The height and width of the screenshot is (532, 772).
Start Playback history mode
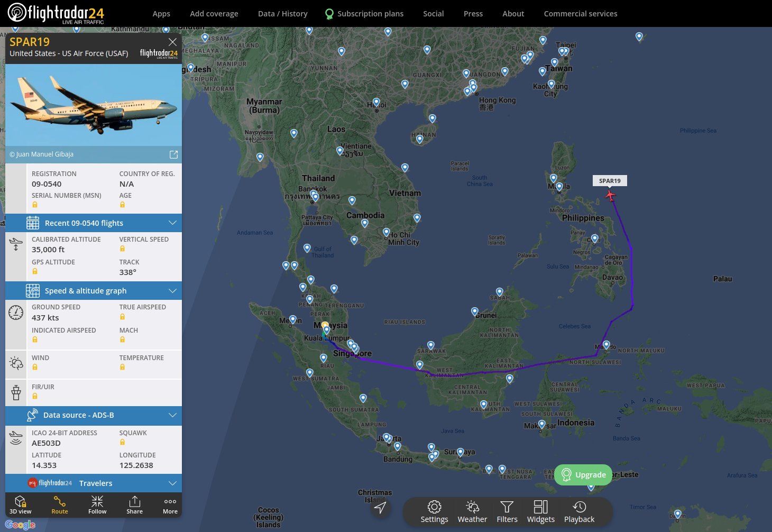pos(579,512)
